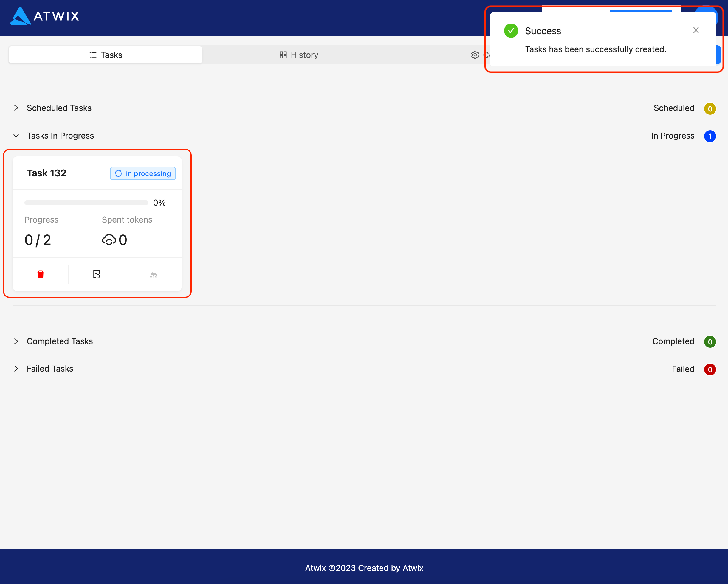Click the green success checkmark icon
The width and height of the screenshot is (728, 584).
click(x=511, y=30)
